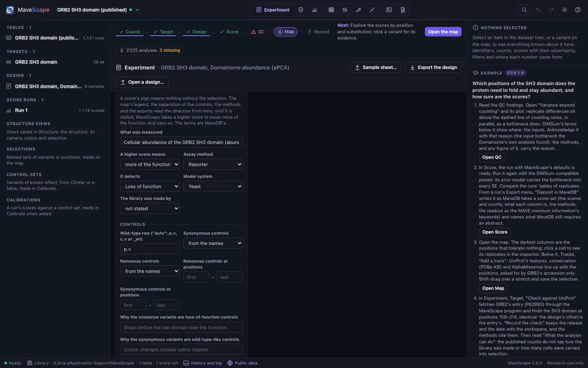Click the Wild-type row field containing p.=

tap(150, 249)
